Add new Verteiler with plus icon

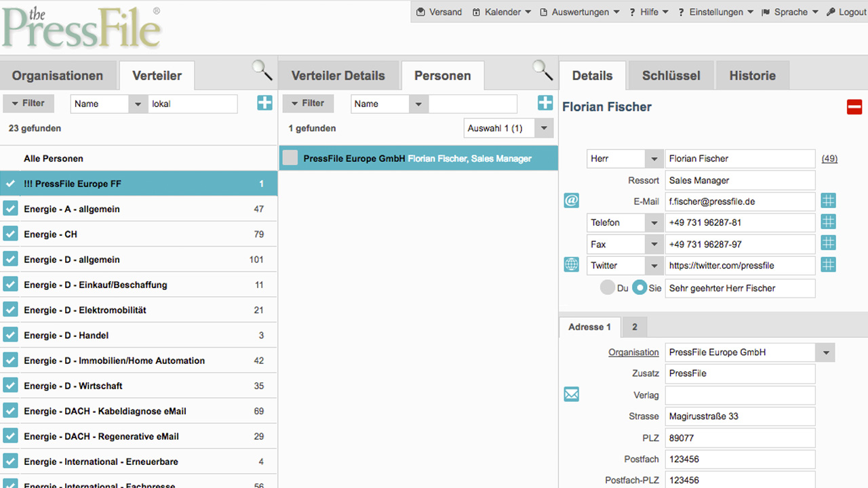point(264,103)
